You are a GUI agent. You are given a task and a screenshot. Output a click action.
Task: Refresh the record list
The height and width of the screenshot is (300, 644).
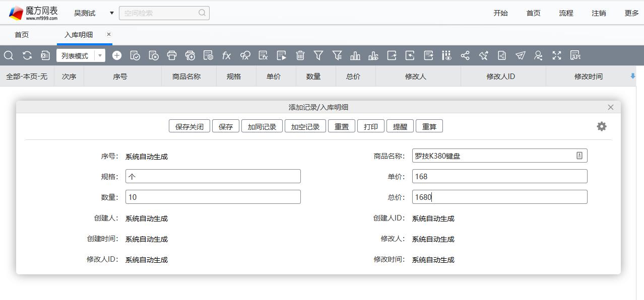click(27, 55)
